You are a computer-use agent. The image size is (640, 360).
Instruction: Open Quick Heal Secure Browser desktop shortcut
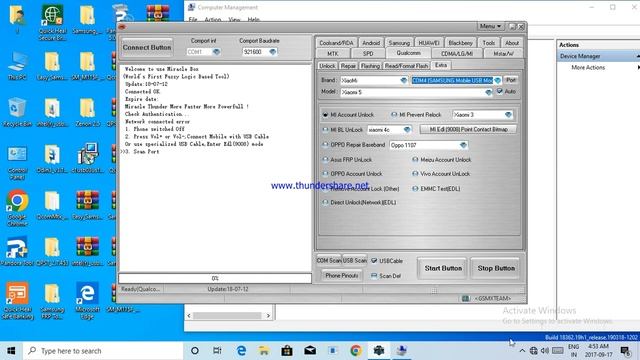(x=52, y=22)
